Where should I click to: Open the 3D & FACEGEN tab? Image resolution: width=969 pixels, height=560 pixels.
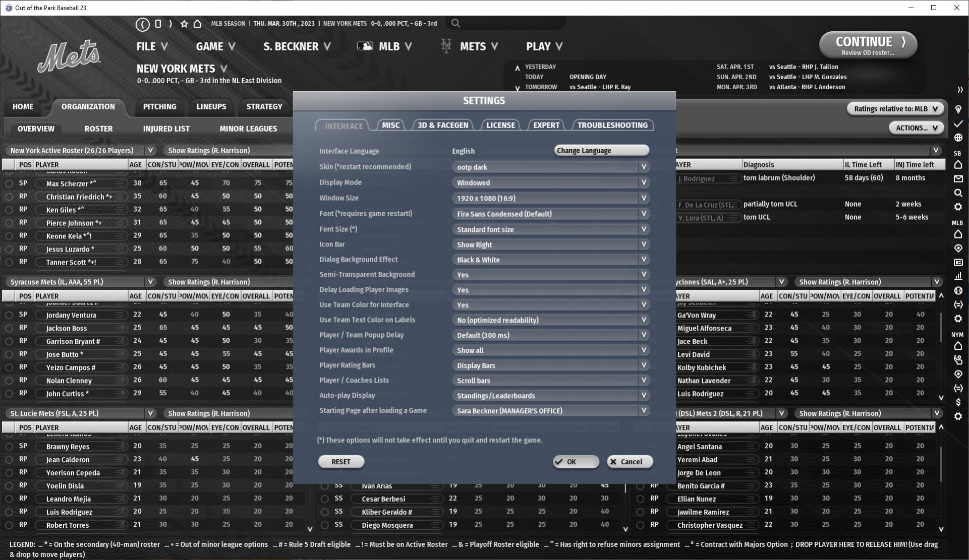pos(442,126)
